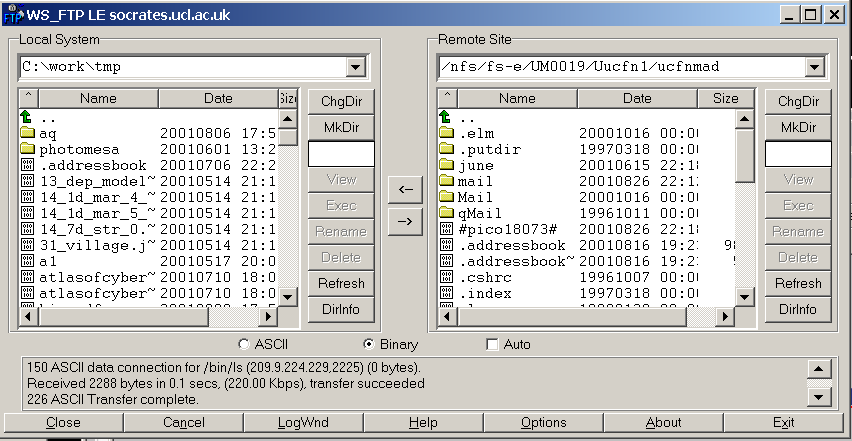
Task: Click the remote .index file icon
Action: (446, 293)
